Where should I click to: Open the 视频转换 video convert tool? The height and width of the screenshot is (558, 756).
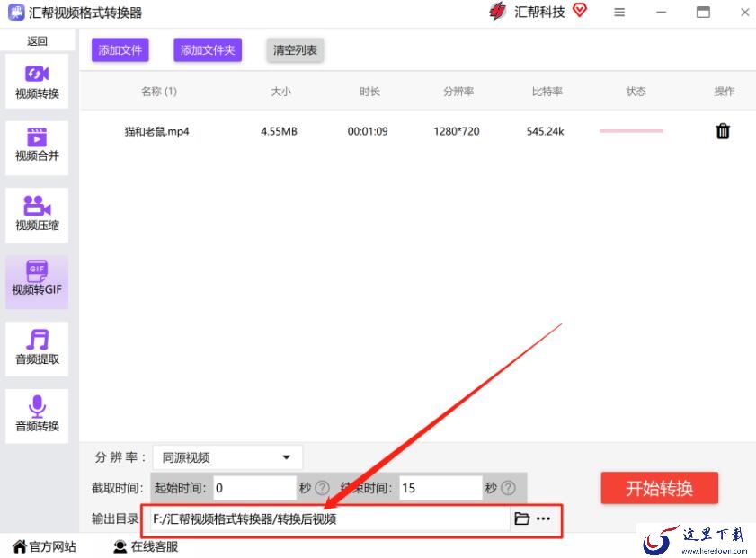point(37,82)
